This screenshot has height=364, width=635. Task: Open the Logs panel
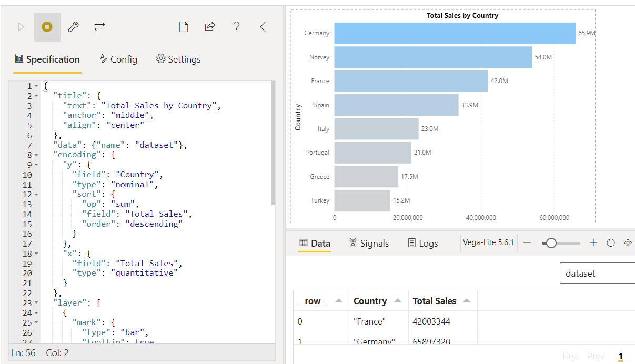(x=423, y=243)
